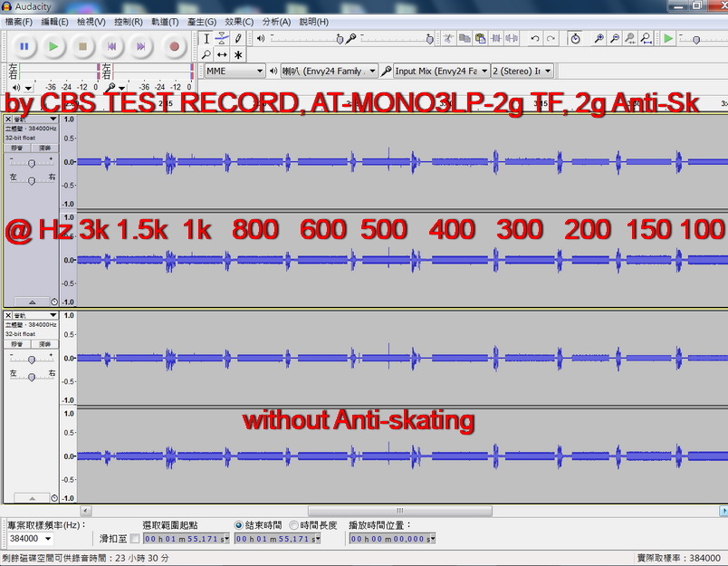Select the Envelope tool
The width and height of the screenshot is (728, 566).
[x=222, y=39]
